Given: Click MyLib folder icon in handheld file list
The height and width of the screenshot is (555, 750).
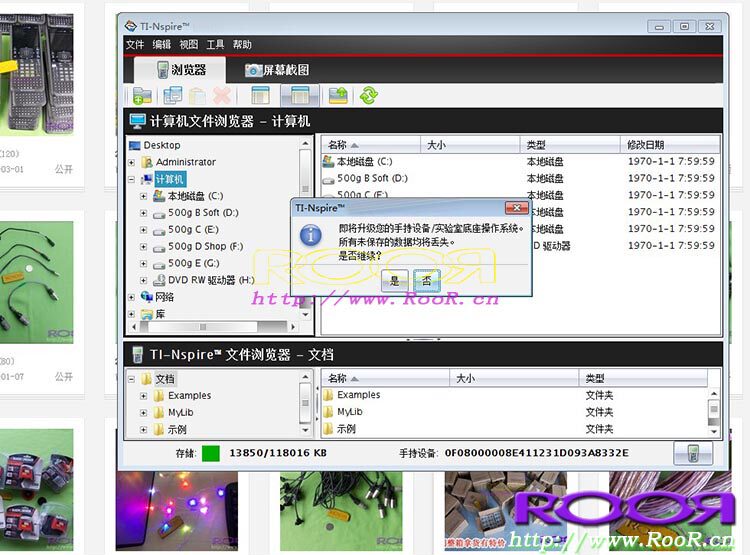Looking at the screenshot, I should [328, 411].
